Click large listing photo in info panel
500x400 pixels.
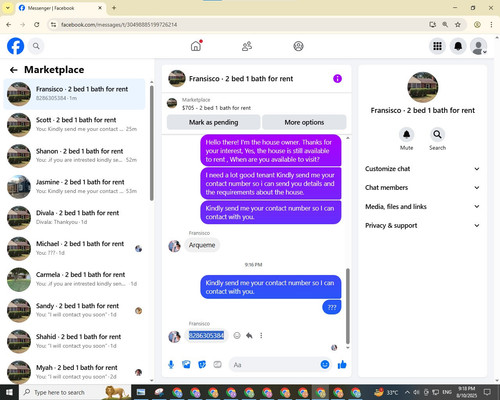click(x=423, y=87)
